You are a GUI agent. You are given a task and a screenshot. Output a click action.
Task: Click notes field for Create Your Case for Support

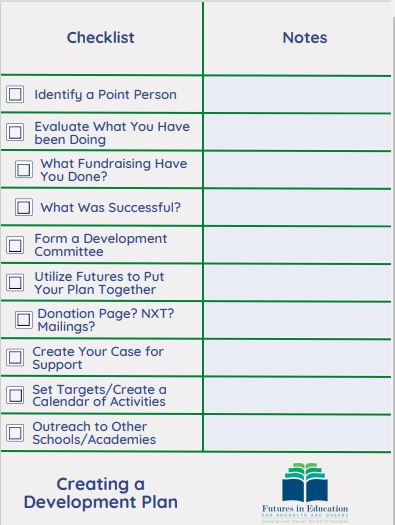tap(297, 358)
